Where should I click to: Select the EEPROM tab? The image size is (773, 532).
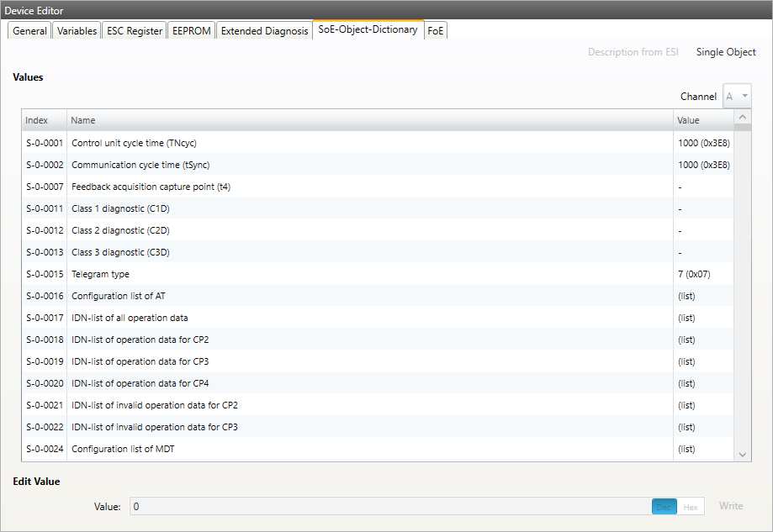(x=191, y=31)
